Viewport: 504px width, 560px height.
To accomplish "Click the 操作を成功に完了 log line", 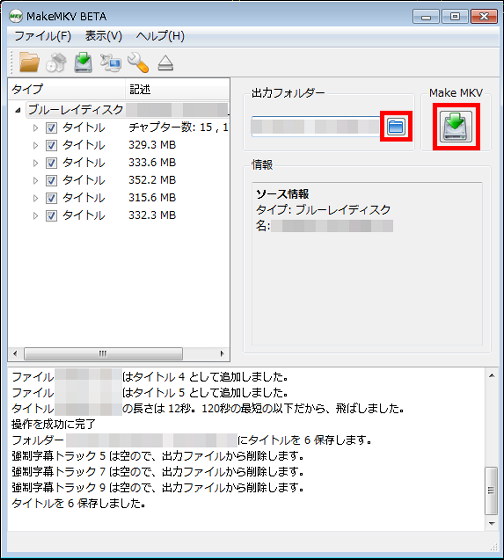I will (54, 424).
